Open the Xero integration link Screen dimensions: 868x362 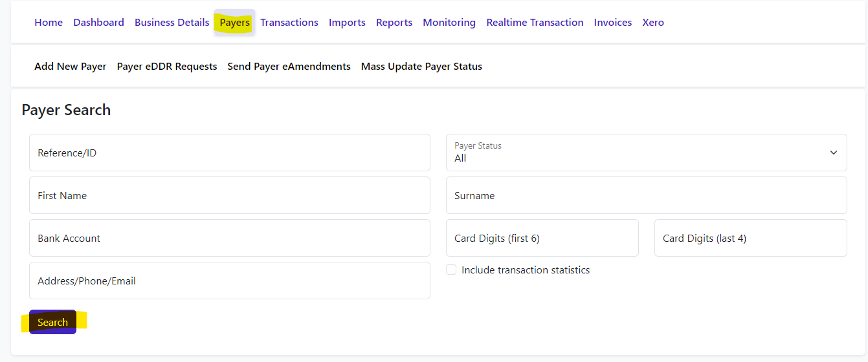pyautogui.click(x=653, y=23)
